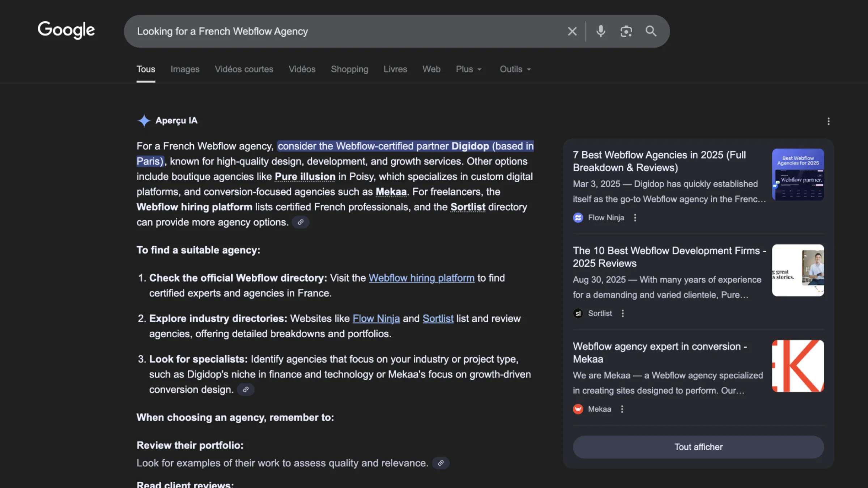Open three-dot menu beside Sortlist source
The height and width of the screenshot is (488, 868).
click(623, 313)
